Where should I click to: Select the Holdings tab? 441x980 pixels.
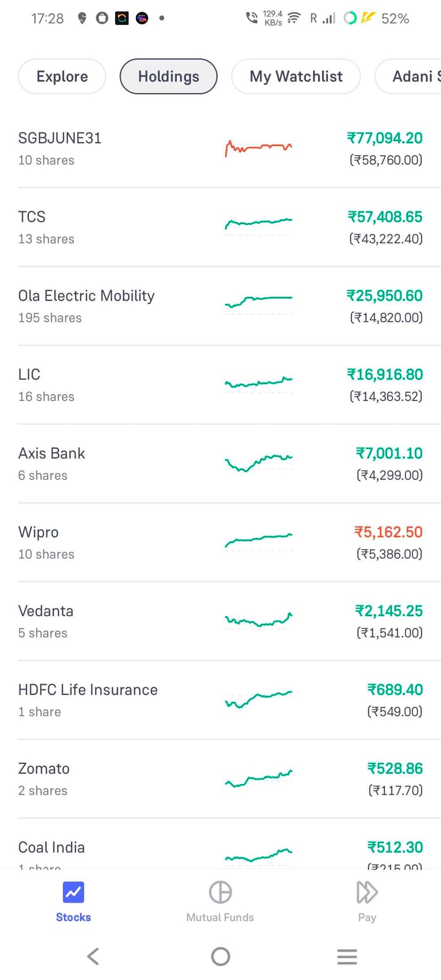168,77
